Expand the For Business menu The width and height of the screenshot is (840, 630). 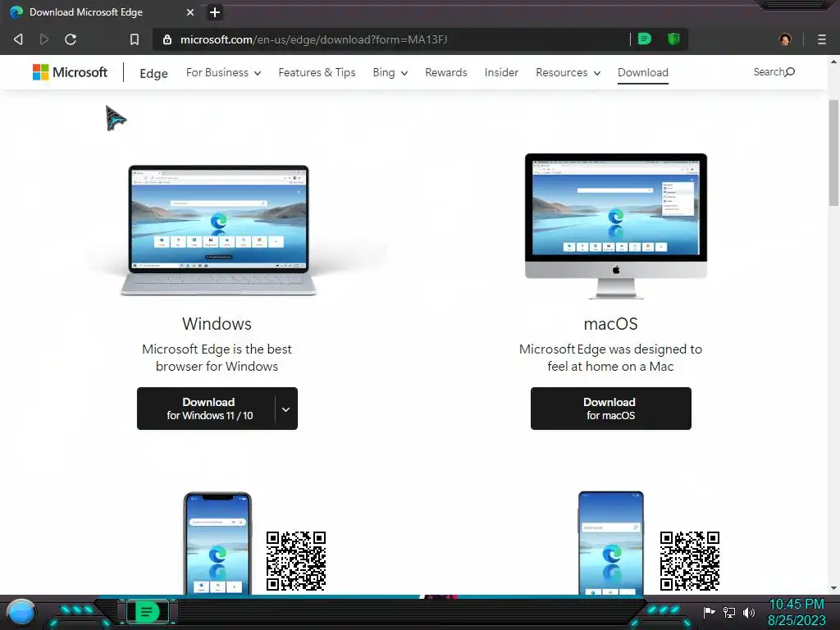click(223, 73)
